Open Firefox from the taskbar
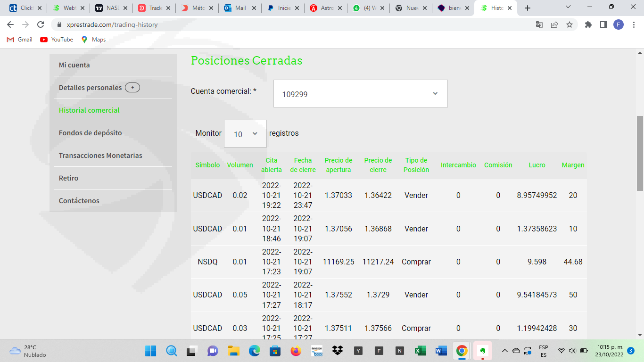The width and height of the screenshot is (644, 362). click(296, 351)
